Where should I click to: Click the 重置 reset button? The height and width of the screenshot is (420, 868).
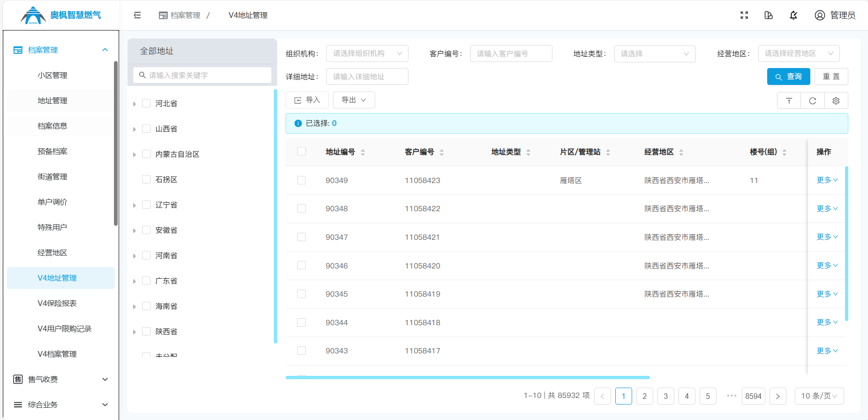831,76
